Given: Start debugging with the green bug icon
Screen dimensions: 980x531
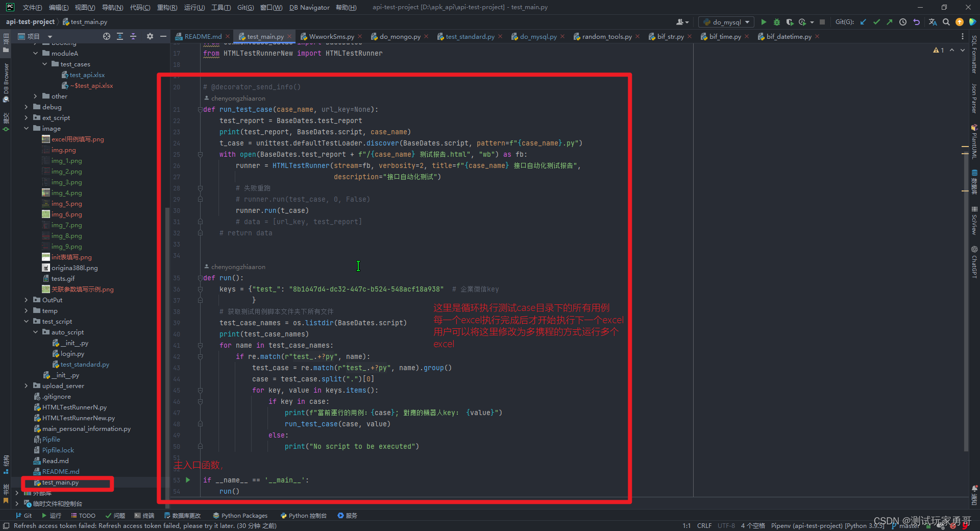Looking at the screenshot, I should tap(777, 22).
